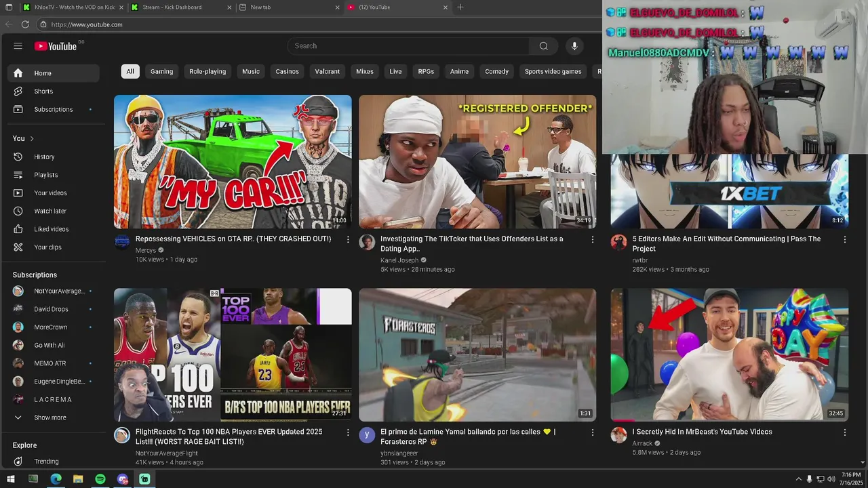Screen dimensions: 868x488
Task: Open more options for Repossessing VEHICLES video
Action: pos(348,239)
